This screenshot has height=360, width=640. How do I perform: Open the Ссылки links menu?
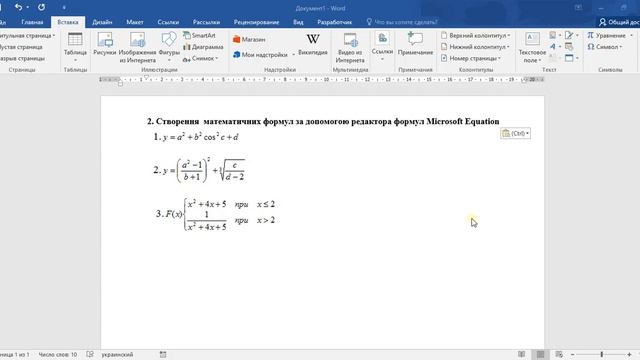382,47
